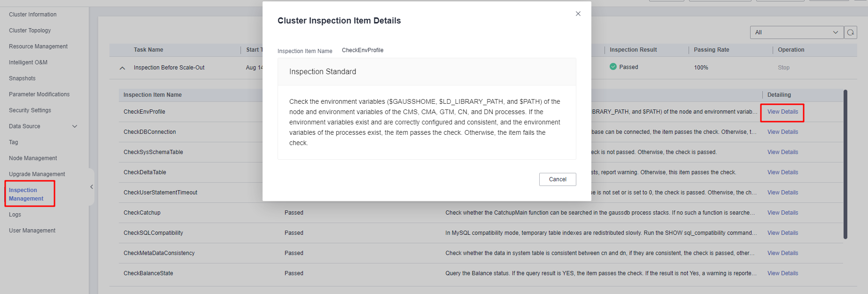Open Inspection Management in the sidebar
The width and height of the screenshot is (868, 294).
pos(26,194)
